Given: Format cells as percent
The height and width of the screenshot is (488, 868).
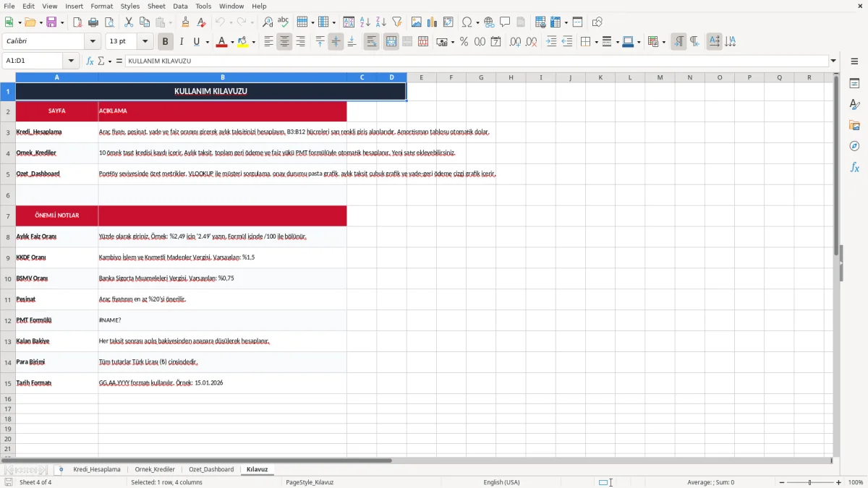Looking at the screenshot, I should pos(464,42).
